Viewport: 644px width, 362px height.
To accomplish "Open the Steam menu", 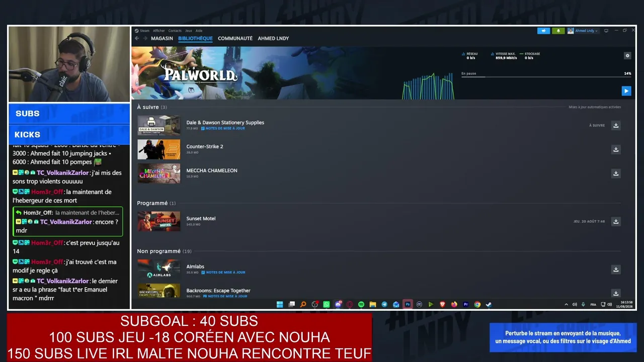I will [142, 31].
